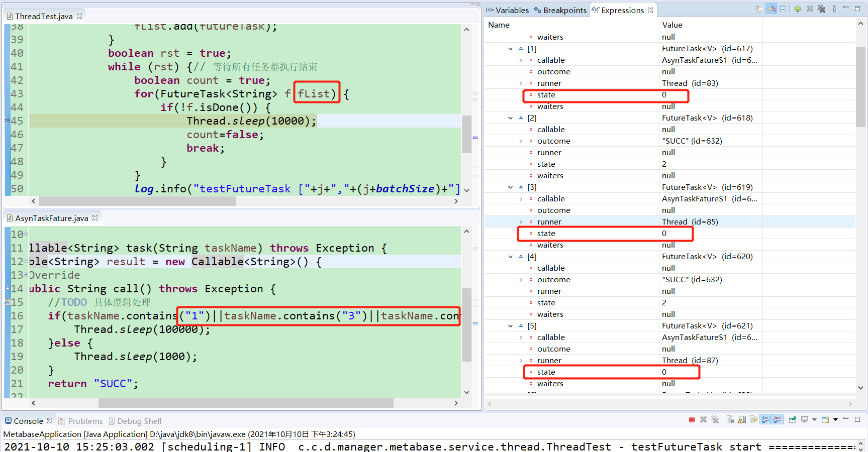868x452 pixels.
Task: Maximize the Expressions view panel
Action: coord(857,9)
